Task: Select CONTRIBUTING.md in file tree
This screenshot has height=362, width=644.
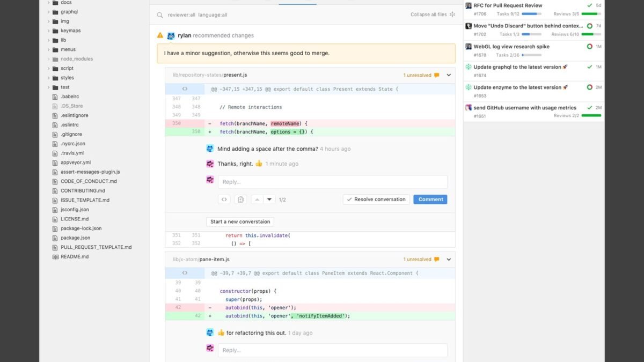Action: point(83,190)
